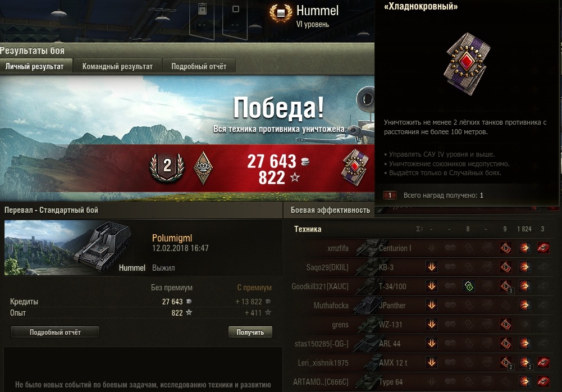Click the critical hits icon in the WZ-131 row
This screenshot has height=392, width=562.
click(505, 324)
